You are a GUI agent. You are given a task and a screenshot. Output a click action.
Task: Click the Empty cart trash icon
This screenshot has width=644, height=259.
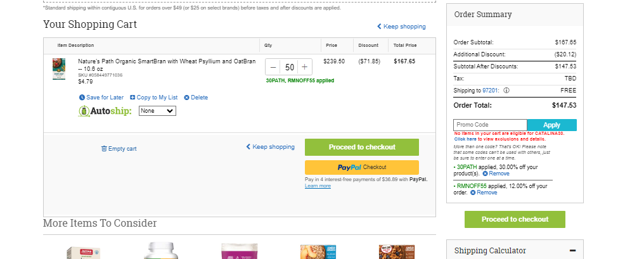(104, 149)
